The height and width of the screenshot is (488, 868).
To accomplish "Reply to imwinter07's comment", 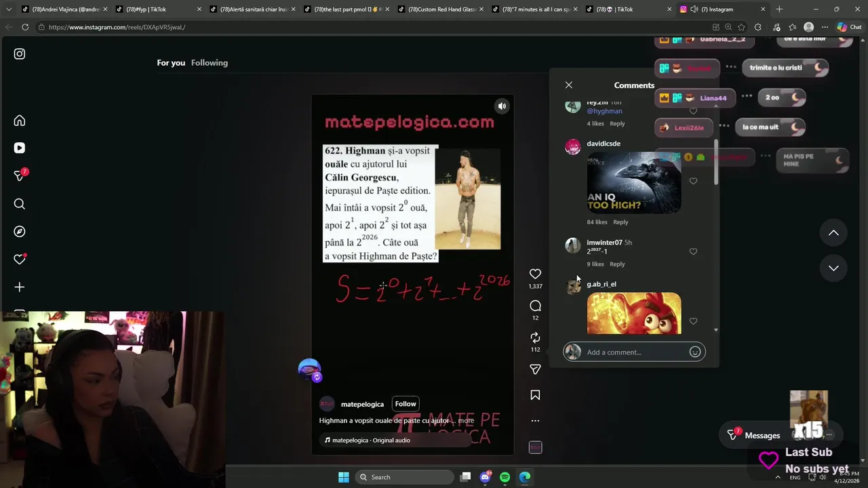I will point(617,264).
